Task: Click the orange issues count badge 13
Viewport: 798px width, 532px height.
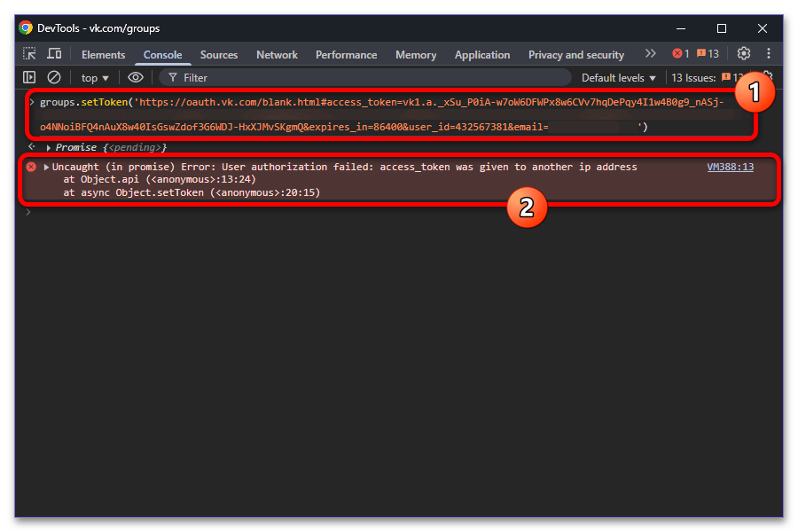Action: (x=708, y=53)
